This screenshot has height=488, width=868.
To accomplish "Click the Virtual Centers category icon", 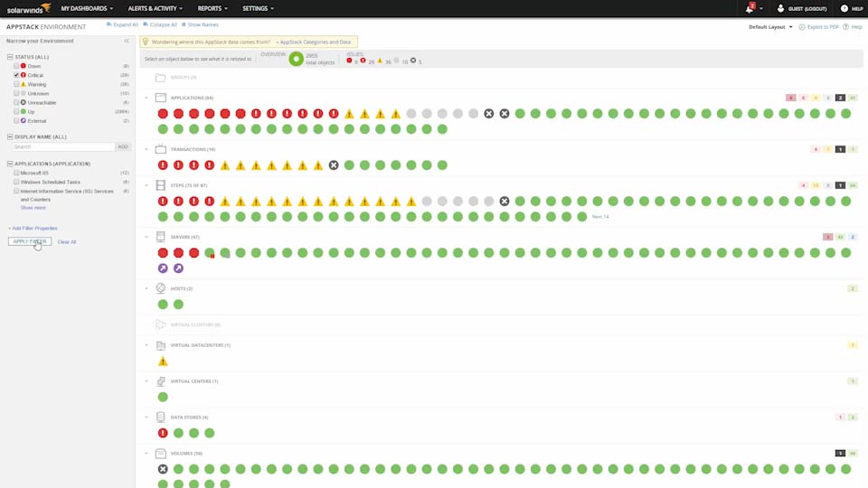I will coord(161,381).
